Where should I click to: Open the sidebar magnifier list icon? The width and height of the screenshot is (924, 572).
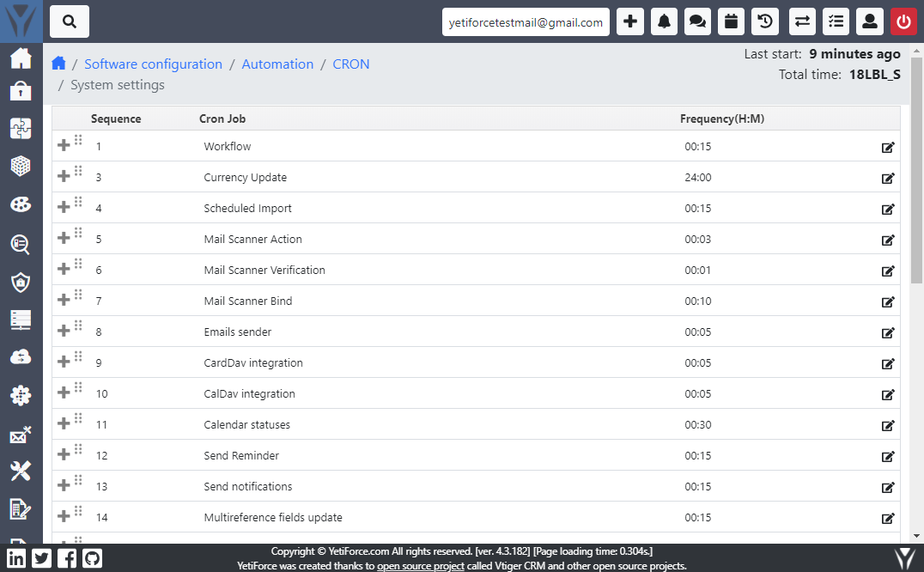(x=21, y=244)
